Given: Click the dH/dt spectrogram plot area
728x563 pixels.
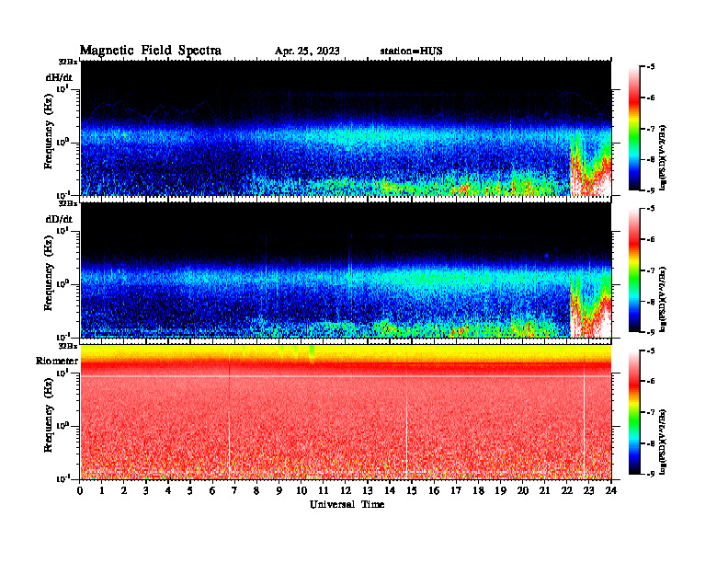Looking at the screenshot, I should [346, 128].
